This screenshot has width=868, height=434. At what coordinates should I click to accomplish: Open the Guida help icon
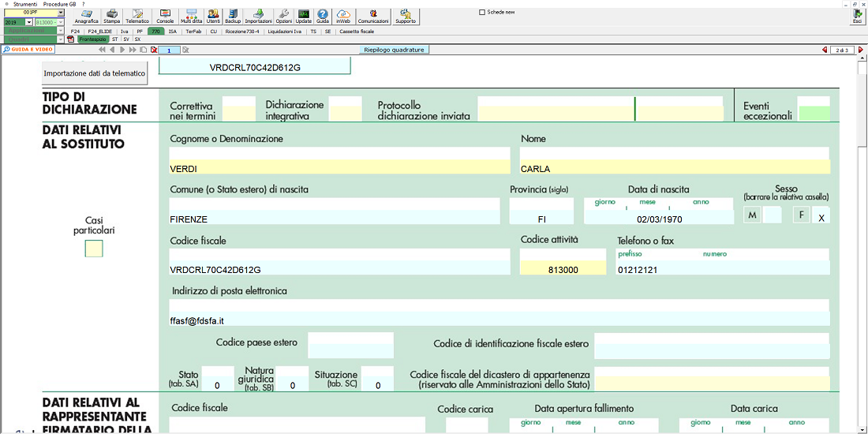click(323, 16)
